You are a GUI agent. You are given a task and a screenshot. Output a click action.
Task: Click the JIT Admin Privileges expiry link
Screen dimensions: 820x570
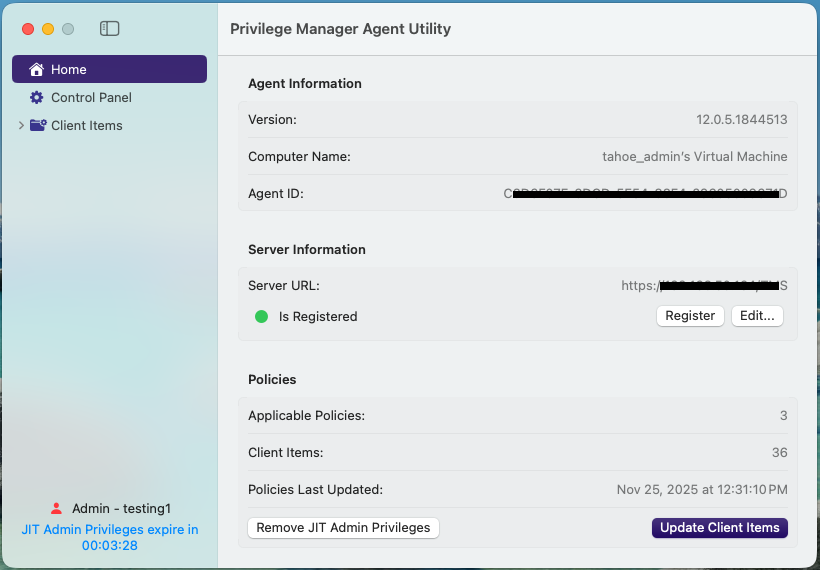coord(110,538)
